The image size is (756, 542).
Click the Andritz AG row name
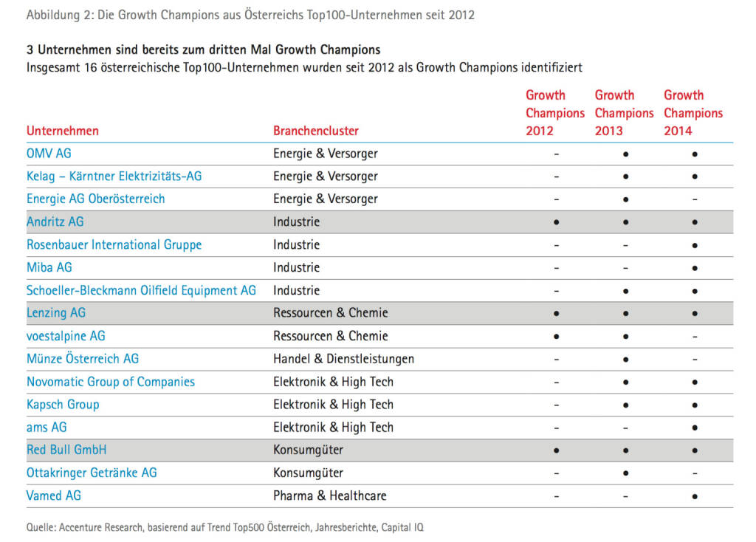(x=55, y=222)
